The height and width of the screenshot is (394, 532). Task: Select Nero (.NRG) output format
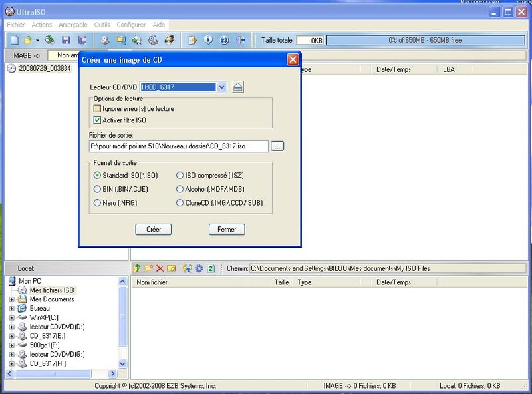[x=97, y=203]
